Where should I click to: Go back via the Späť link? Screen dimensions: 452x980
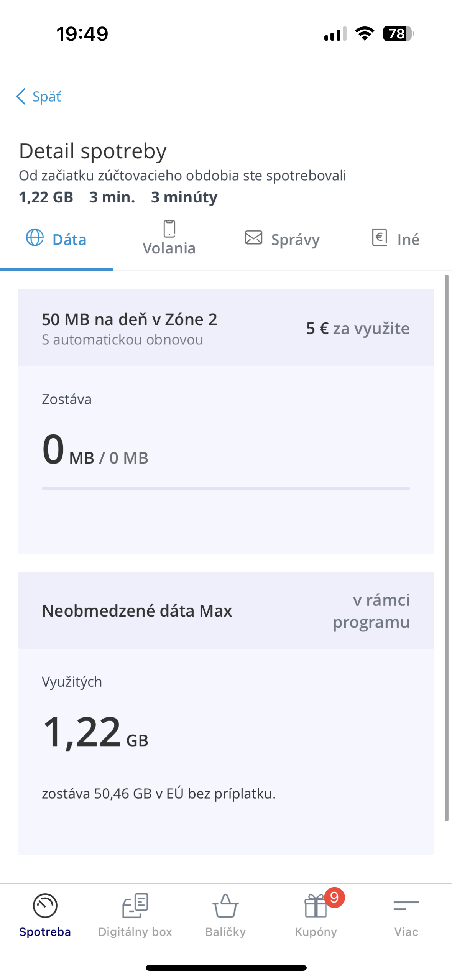(46, 97)
